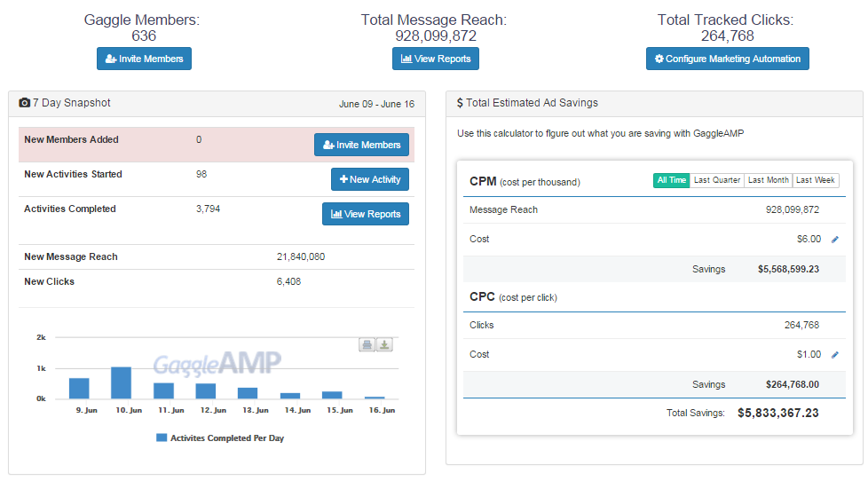Image resolution: width=868 pixels, height=481 pixels.
Task: Click Invite Members in New Members row
Action: [x=361, y=145]
